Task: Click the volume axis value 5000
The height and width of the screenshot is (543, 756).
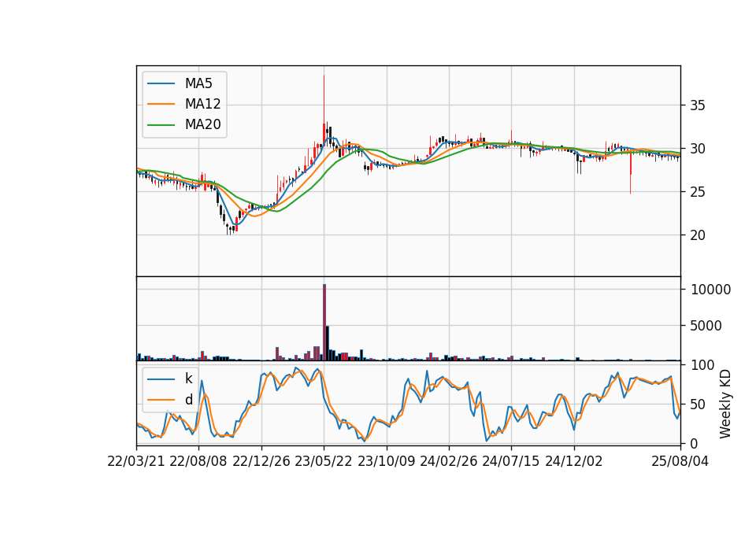Action: point(706,326)
